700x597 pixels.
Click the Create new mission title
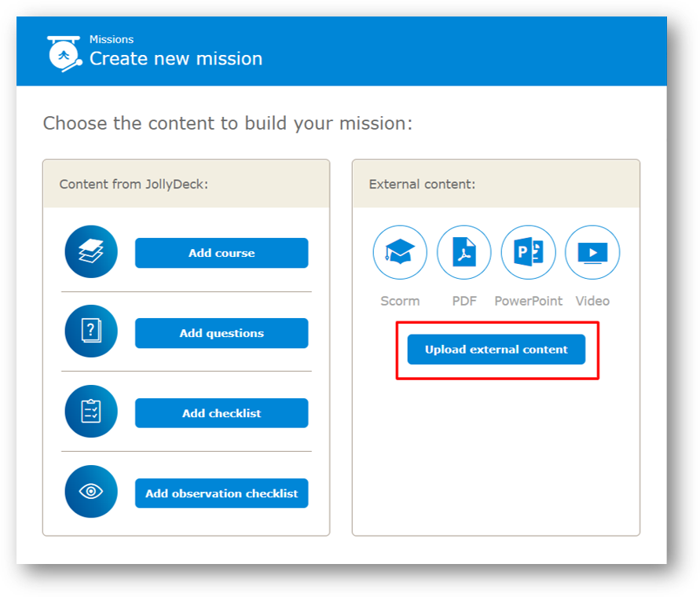(x=175, y=58)
